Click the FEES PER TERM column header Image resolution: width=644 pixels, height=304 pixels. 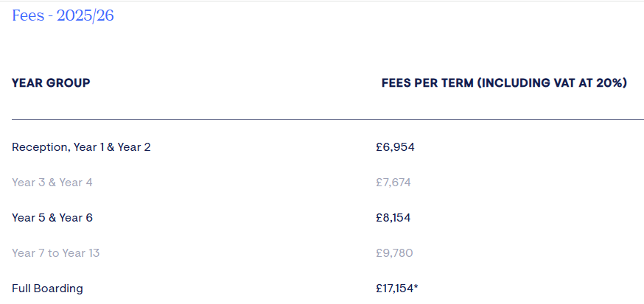pyautogui.click(x=504, y=83)
